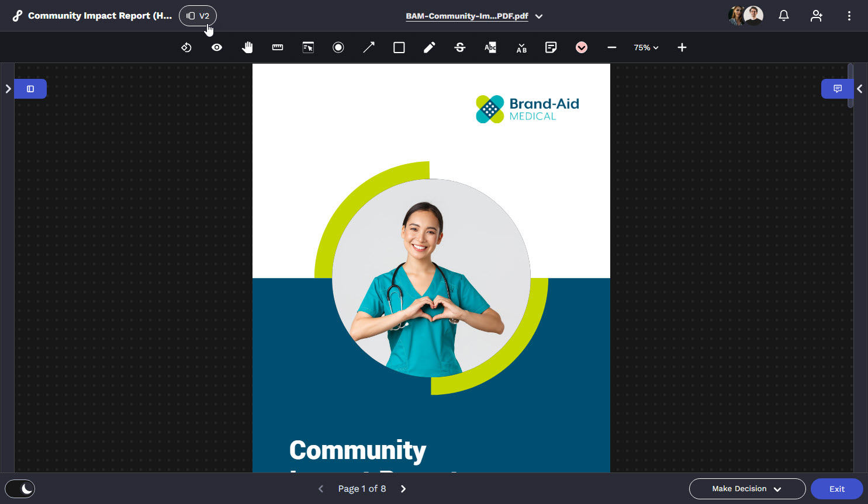Click the pink chevron down circle icon
The height and width of the screenshot is (504, 868).
tap(582, 47)
